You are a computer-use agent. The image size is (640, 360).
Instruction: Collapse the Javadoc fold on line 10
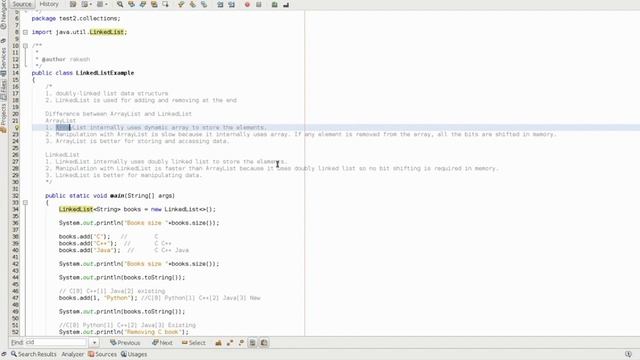pyautogui.click(x=25, y=46)
